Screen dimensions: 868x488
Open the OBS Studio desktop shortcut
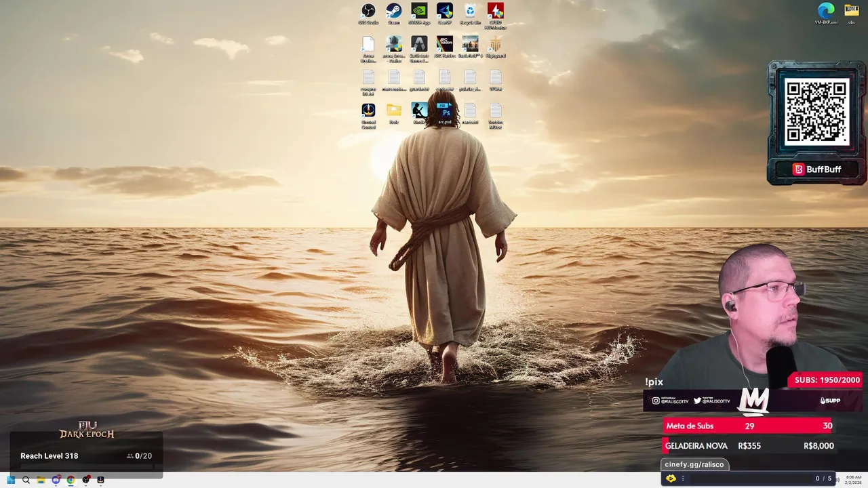(368, 14)
